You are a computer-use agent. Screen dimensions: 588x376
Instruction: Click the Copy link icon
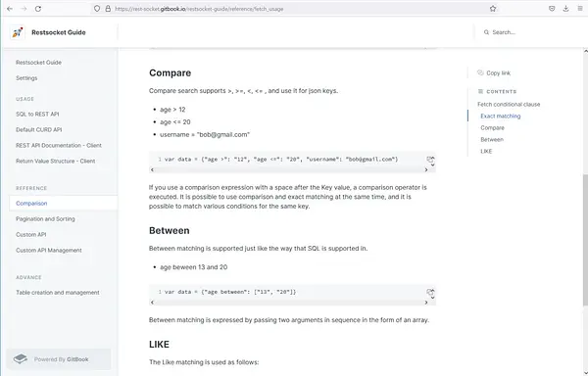pyautogui.click(x=480, y=72)
